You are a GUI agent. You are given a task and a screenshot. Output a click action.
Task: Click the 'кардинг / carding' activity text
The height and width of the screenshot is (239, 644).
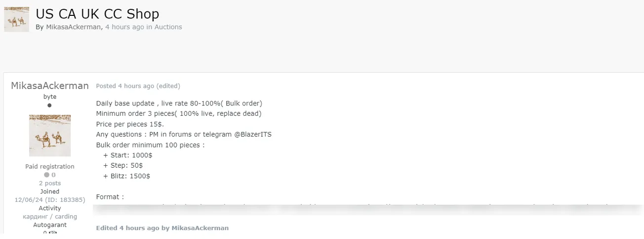50,216
